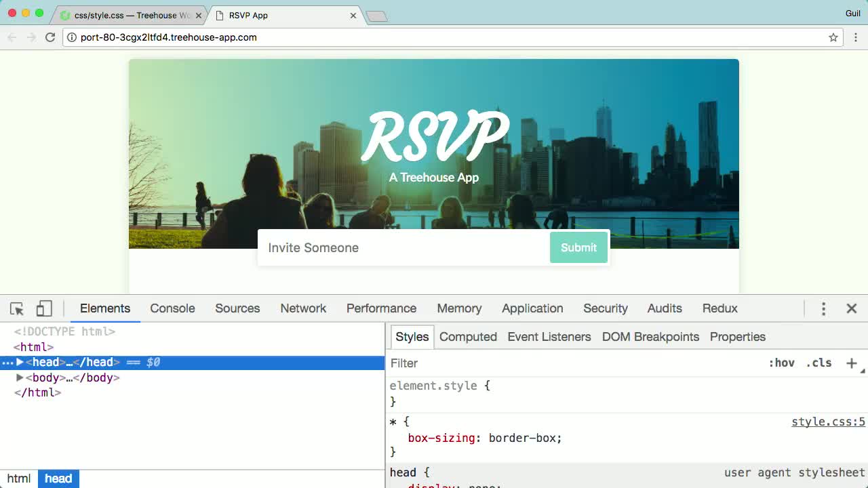Open style.css:5 source link
Image resolution: width=868 pixels, height=488 pixels.
click(x=827, y=422)
